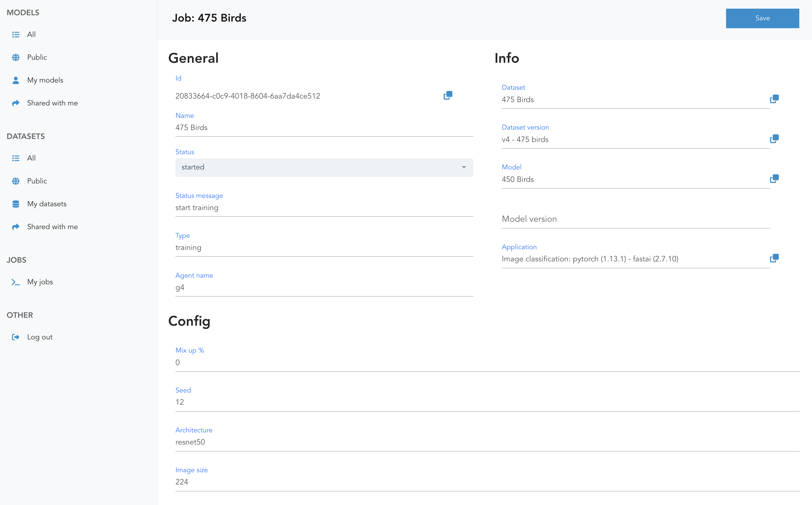
Task: Click the Shared with me under Datasets
Action: tap(52, 226)
